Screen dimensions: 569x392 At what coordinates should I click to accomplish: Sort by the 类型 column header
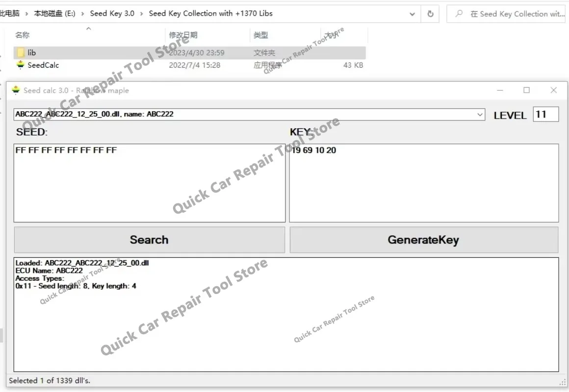click(x=260, y=35)
